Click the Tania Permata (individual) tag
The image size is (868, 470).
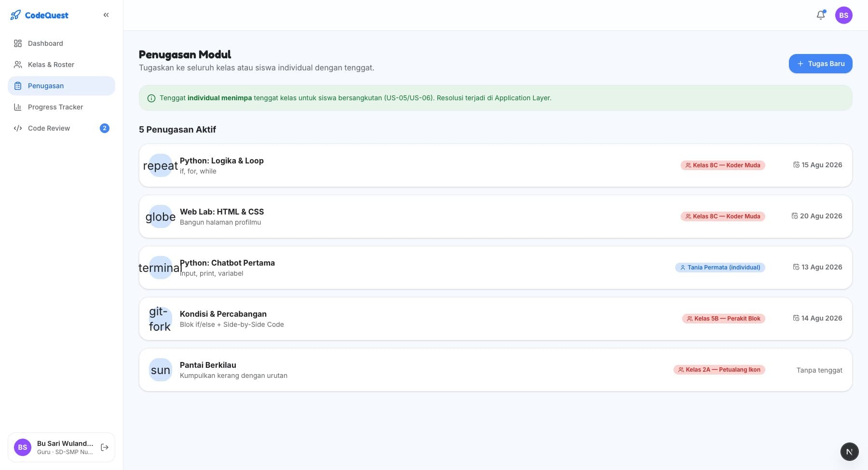pyautogui.click(x=720, y=268)
